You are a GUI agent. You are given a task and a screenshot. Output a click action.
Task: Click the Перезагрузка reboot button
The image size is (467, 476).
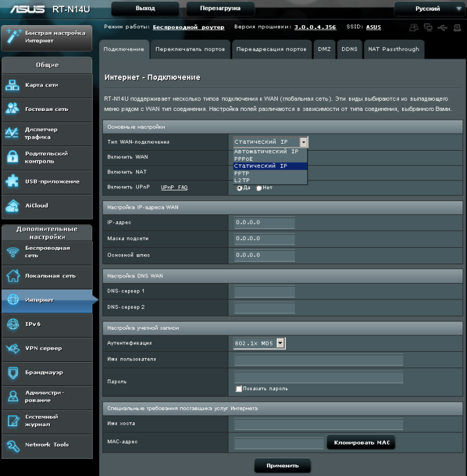tap(220, 8)
